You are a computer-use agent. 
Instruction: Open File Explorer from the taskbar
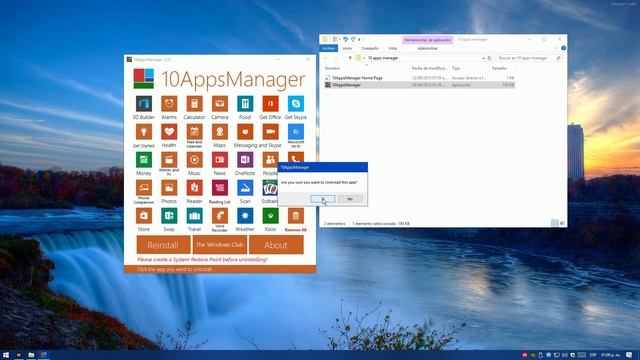coord(31,355)
